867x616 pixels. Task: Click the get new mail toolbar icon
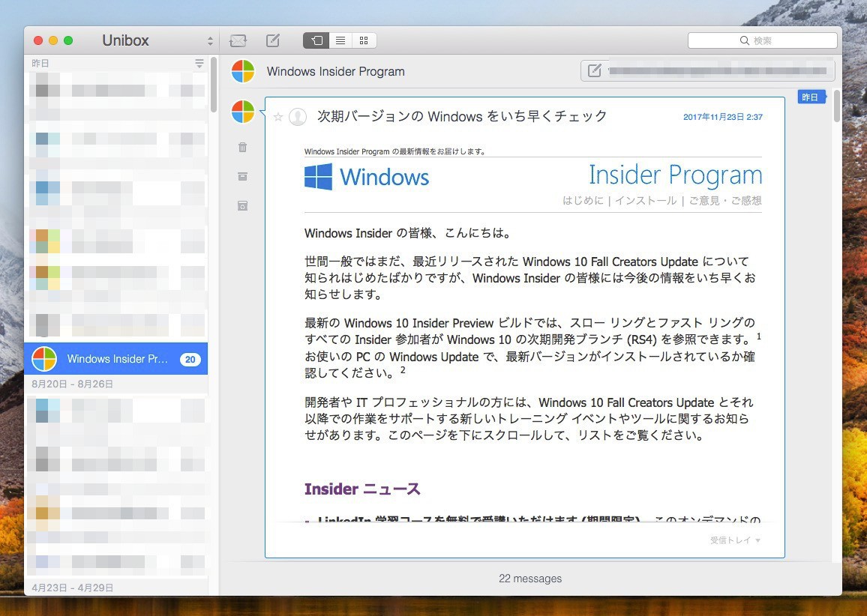click(x=238, y=40)
